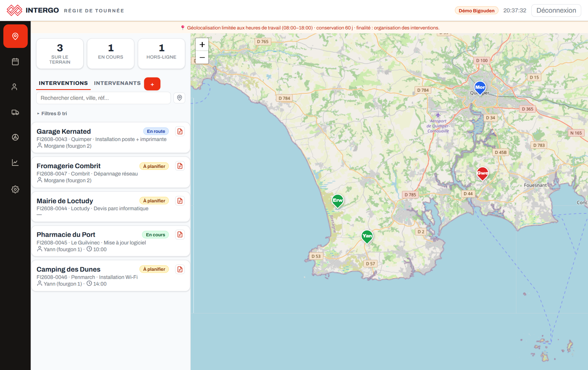The image size is (588, 370).
Task: Click the À planifier badge on Mairie de Loctudy
Action: pyautogui.click(x=154, y=201)
